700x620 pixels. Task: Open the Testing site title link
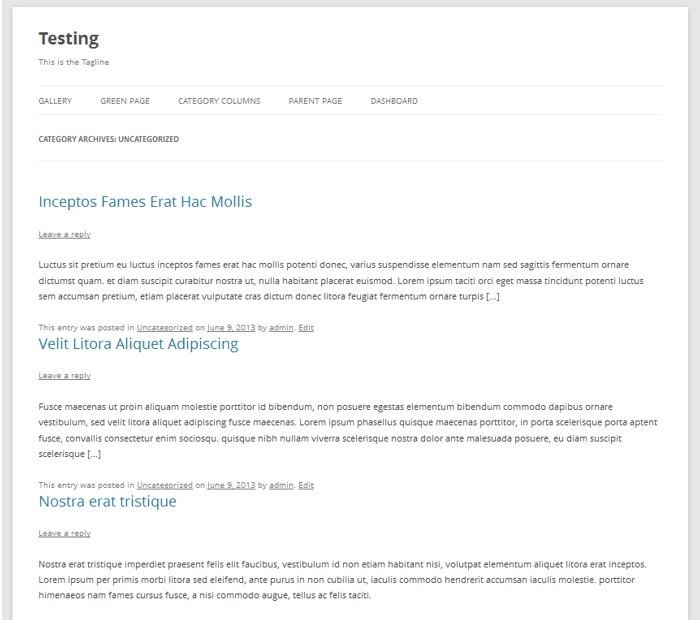pyautogui.click(x=69, y=39)
